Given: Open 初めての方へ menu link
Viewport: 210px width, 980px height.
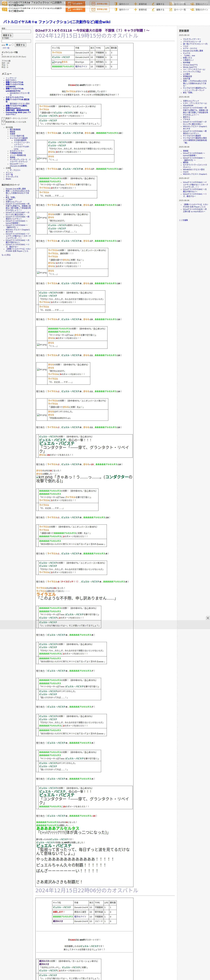Looking at the screenshot, I should coord(11,80).
